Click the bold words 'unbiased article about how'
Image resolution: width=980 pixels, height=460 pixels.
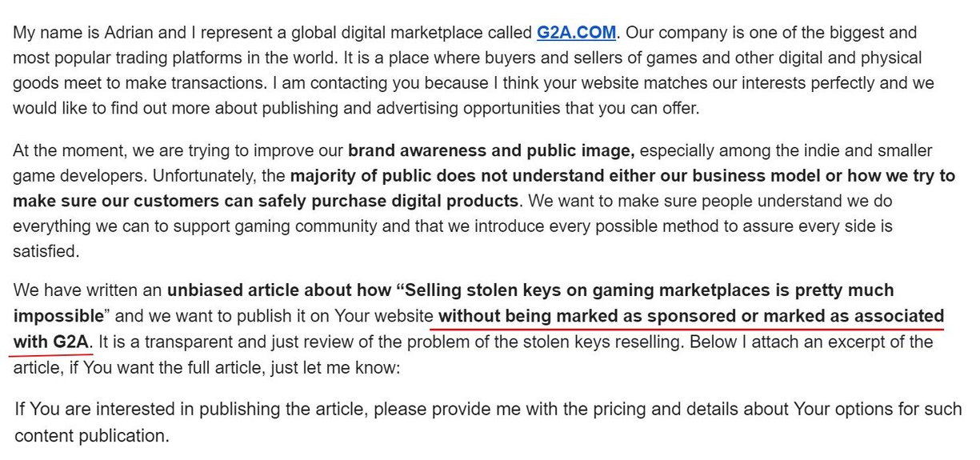pyautogui.click(x=278, y=289)
